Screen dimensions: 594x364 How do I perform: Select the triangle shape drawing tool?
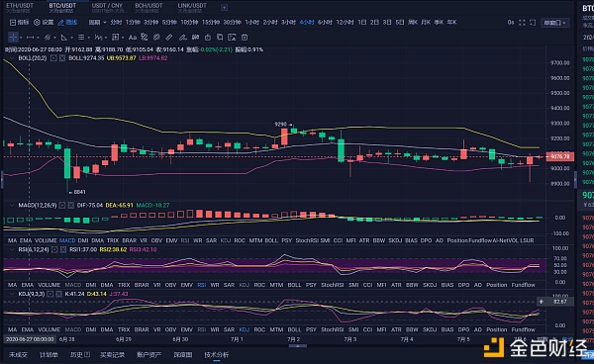click(x=64, y=37)
